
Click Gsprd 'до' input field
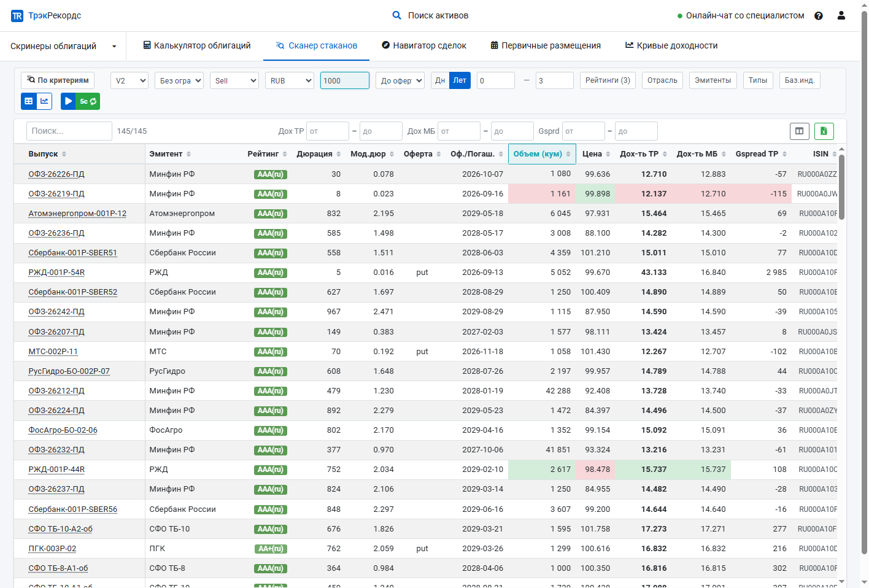pos(636,131)
